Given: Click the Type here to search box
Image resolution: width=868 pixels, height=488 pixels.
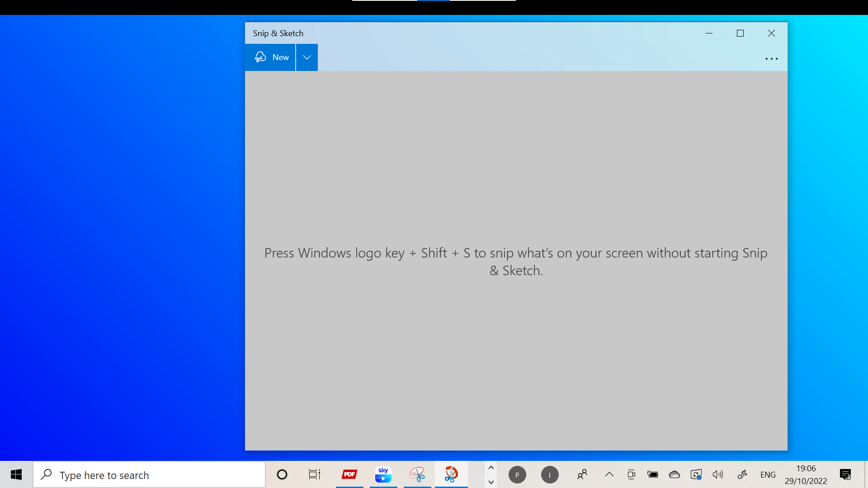Looking at the screenshot, I should coord(149,475).
